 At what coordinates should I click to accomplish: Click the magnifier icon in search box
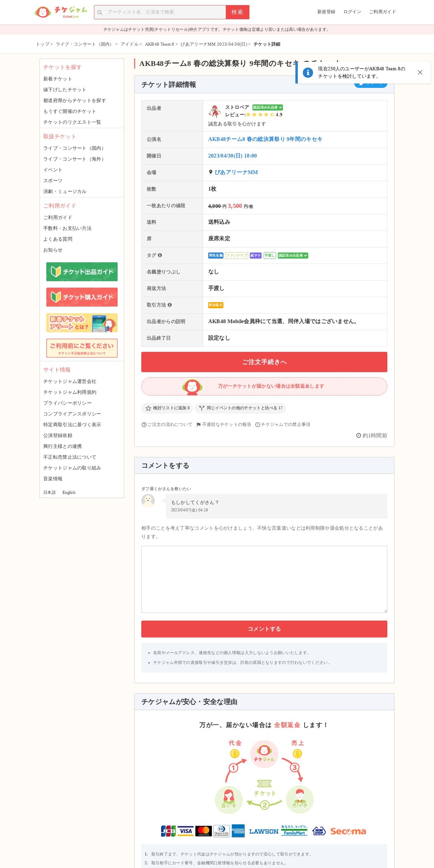point(100,13)
